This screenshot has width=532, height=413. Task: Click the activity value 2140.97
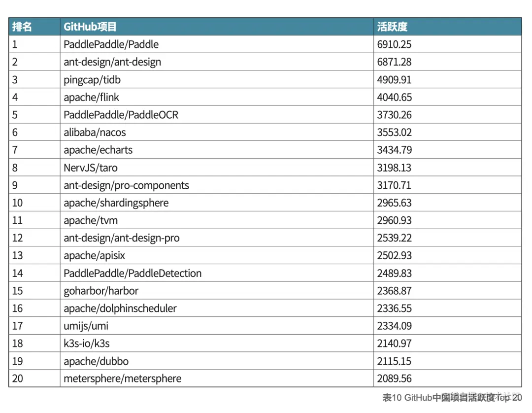(x=394, y=344)
